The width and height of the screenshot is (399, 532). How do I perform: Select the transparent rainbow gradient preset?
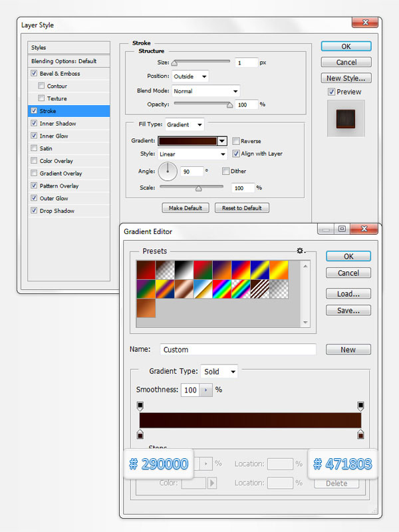click(241, 289)
